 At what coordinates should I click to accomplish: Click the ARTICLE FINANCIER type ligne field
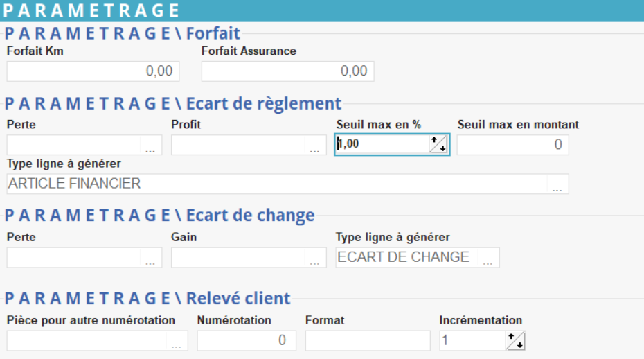click(277, 184)
